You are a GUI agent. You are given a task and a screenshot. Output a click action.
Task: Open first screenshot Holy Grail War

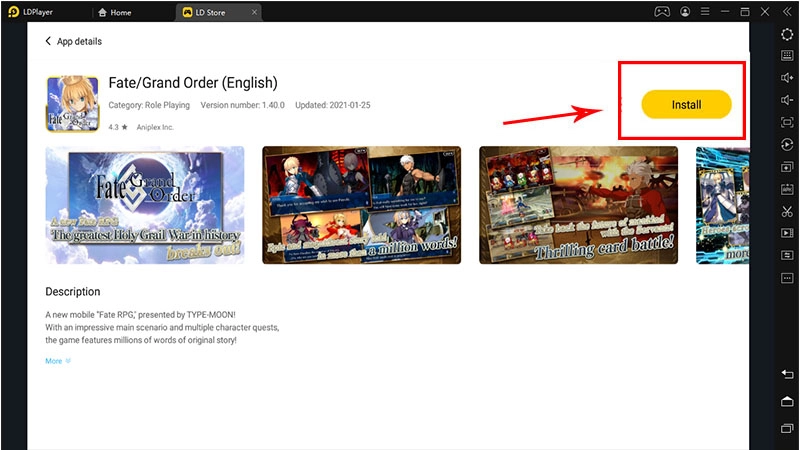[145, 205]
